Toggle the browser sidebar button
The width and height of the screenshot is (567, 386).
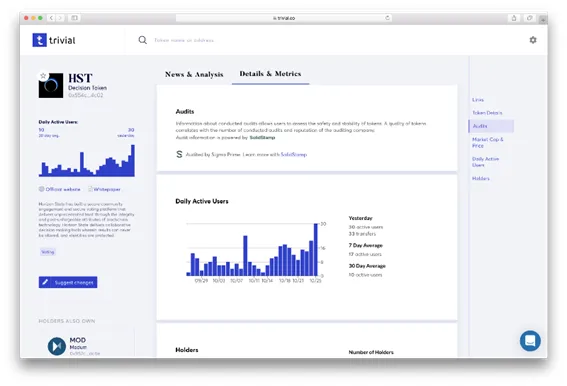pyautogui.click(x=74, y=18)
